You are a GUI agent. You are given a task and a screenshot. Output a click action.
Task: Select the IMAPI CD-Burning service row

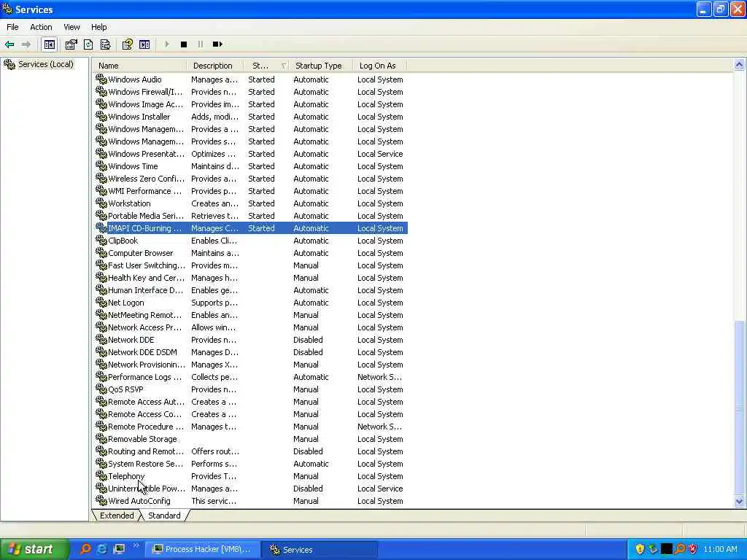tap(251, 228)
